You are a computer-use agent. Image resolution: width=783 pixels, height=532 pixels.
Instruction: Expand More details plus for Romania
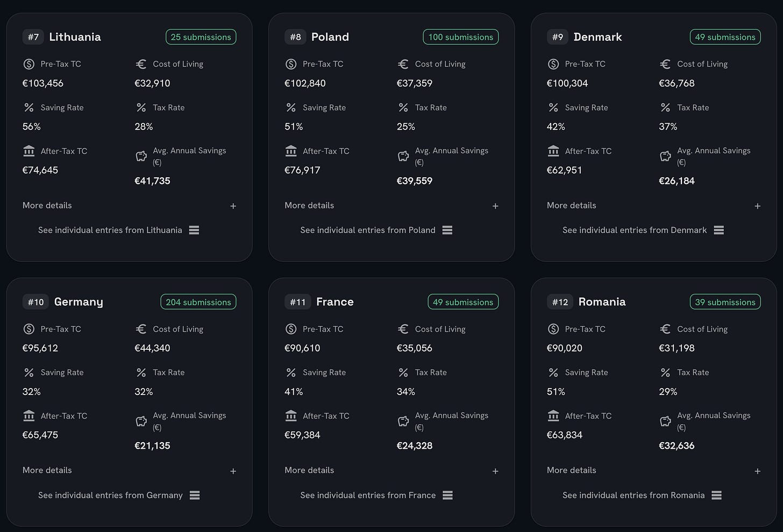click(x=757, y=471)
